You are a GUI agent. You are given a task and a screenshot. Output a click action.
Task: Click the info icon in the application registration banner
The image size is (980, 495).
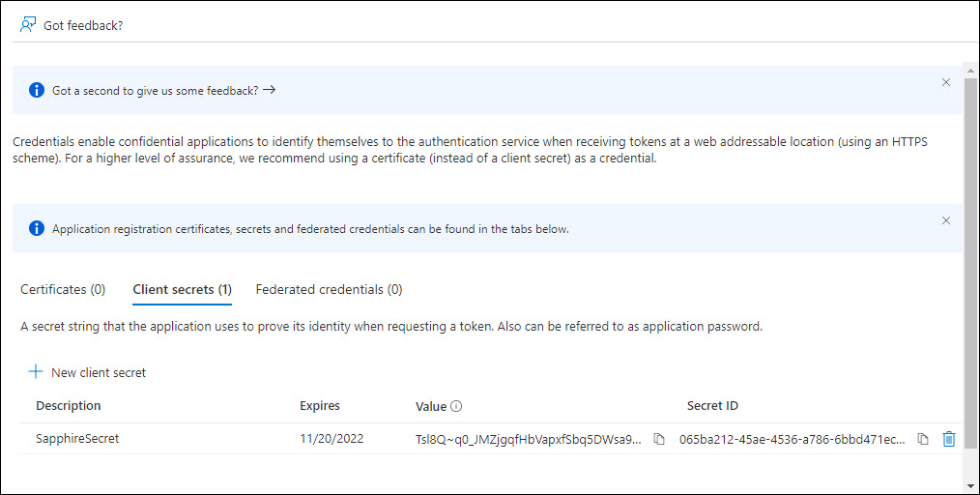click(37, 229)
